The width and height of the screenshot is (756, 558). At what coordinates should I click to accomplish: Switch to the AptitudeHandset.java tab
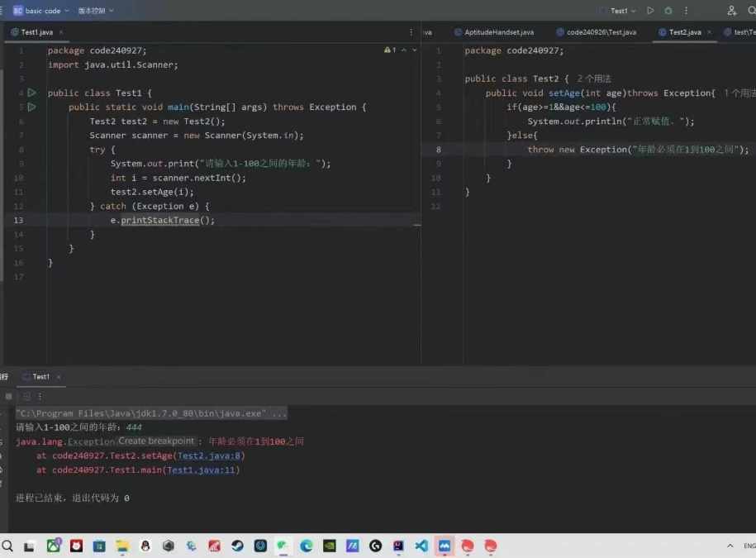494,32
